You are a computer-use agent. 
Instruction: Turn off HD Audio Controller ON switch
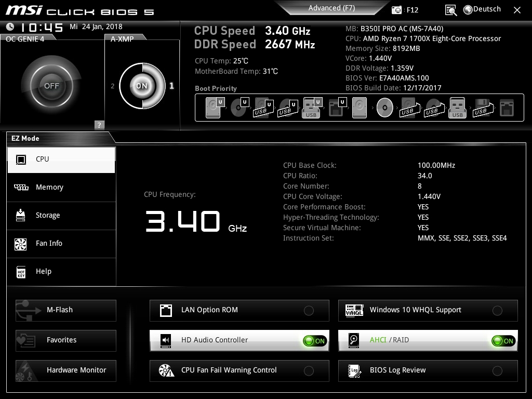pyautogui.click(x=315, y=341)
